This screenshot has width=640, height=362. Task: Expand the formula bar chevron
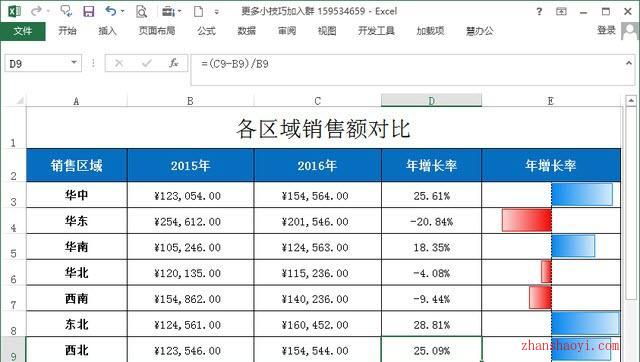(629, 63)
